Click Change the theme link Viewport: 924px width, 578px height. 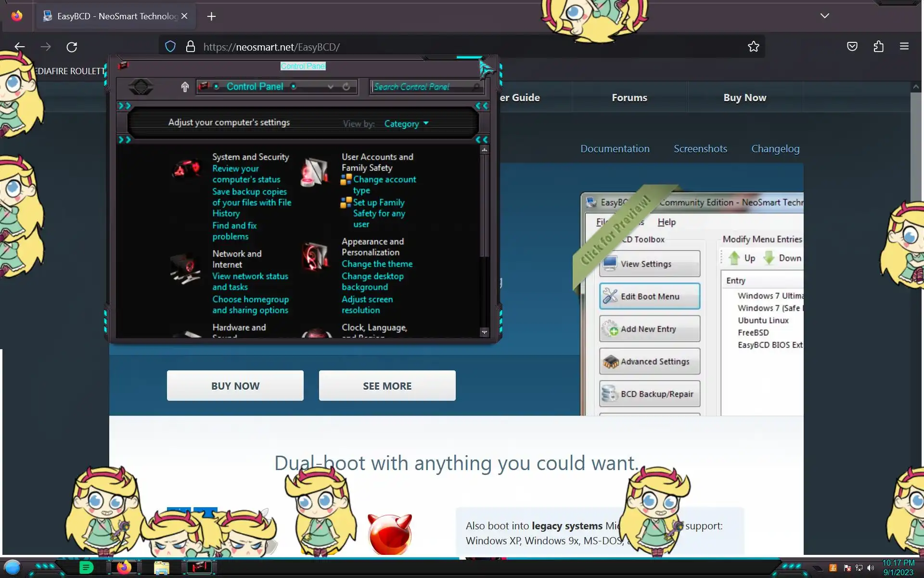[377, 264]
